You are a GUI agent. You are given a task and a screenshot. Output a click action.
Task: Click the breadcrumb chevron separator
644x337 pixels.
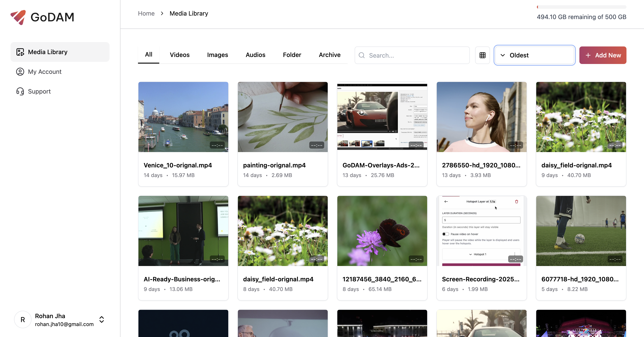point(162,14)
